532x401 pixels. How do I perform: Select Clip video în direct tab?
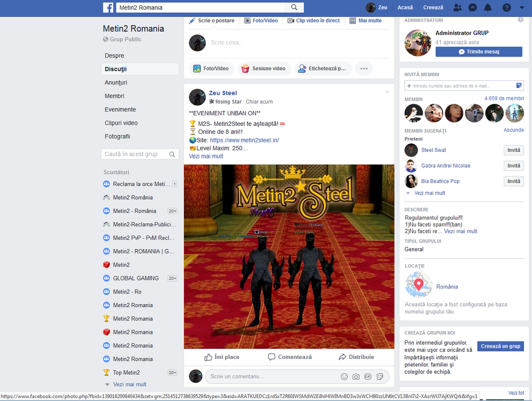(x=313, y=21)
